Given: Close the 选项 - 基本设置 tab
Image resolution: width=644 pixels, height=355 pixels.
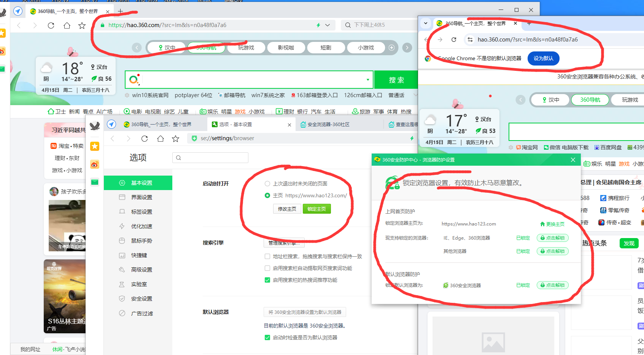Looking at the screenshot, I should point(289,125).
